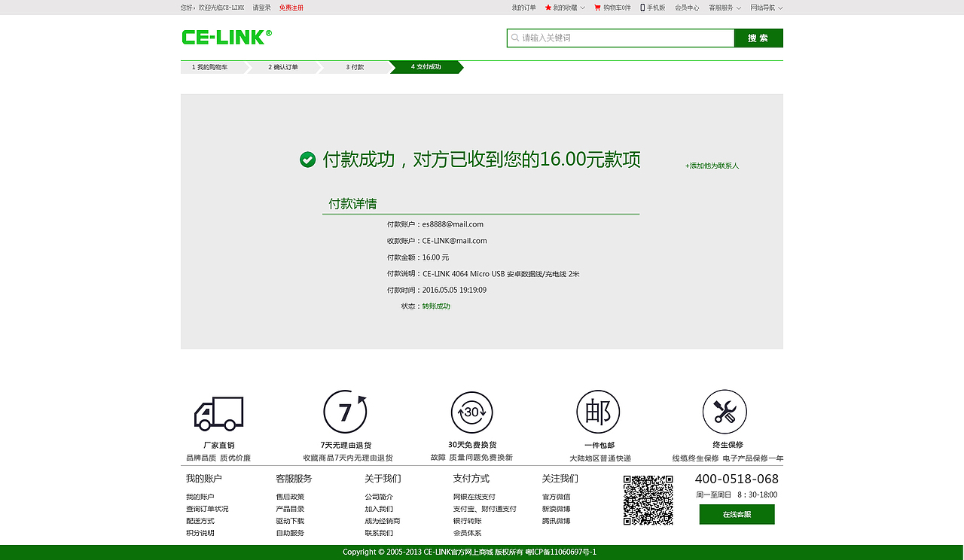Open 我的订单 in top bar
Image resolution: width=964 pixels, height=560 pixels.
click(x=524, y=8)
